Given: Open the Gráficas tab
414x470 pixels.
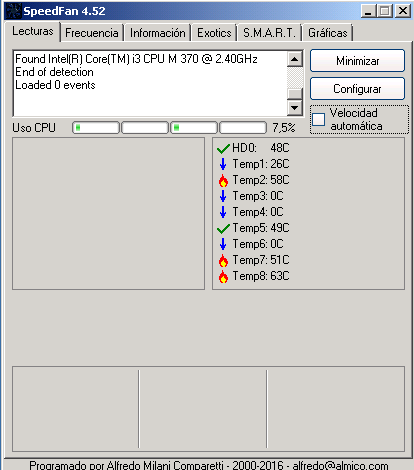Looking at the screenshot, I should click(x=328, y=33).
